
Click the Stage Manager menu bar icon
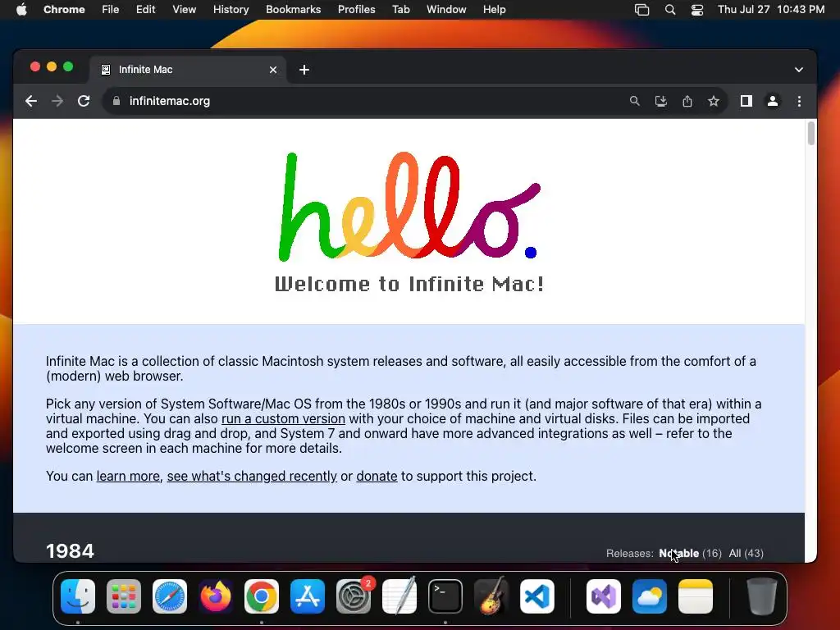click(x=641, y=10)
